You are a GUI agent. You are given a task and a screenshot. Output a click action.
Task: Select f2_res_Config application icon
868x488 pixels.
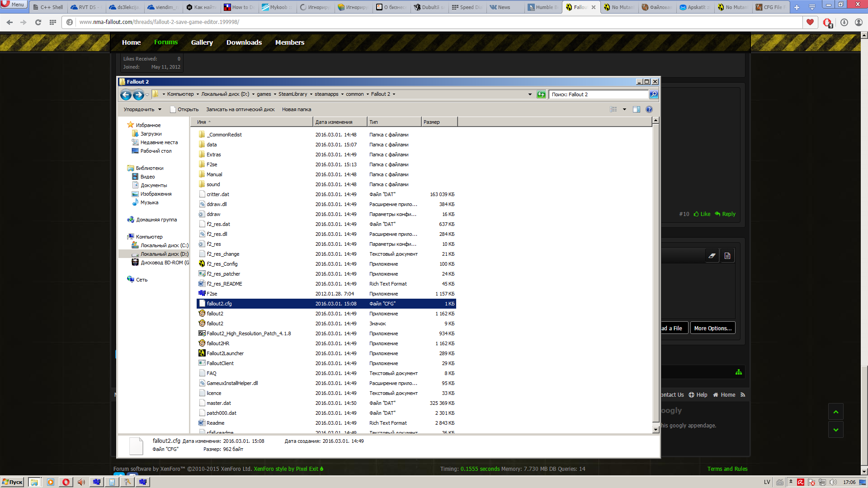pyautogui.click(x=202, y=264)
